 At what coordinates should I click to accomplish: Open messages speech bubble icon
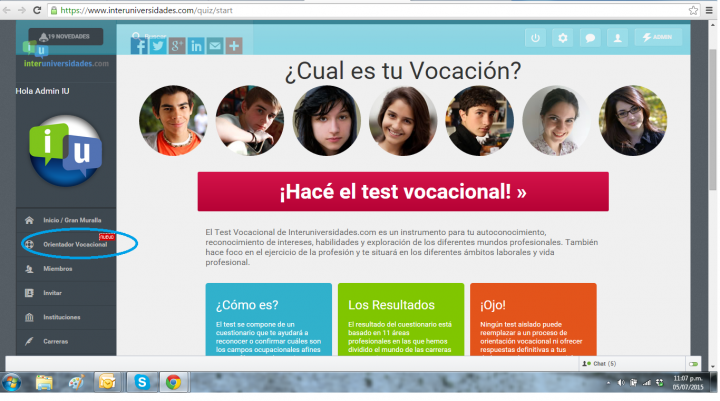[x=590, y=38]
